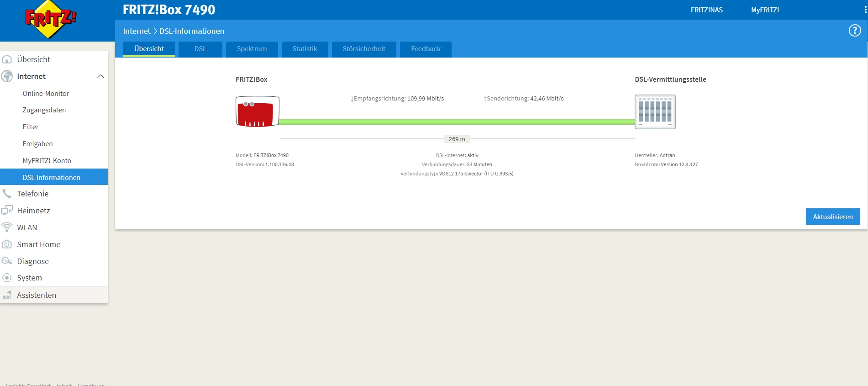
Task: Click the house icon beside Übersicht in sidebar
Action: click(7, 59)
